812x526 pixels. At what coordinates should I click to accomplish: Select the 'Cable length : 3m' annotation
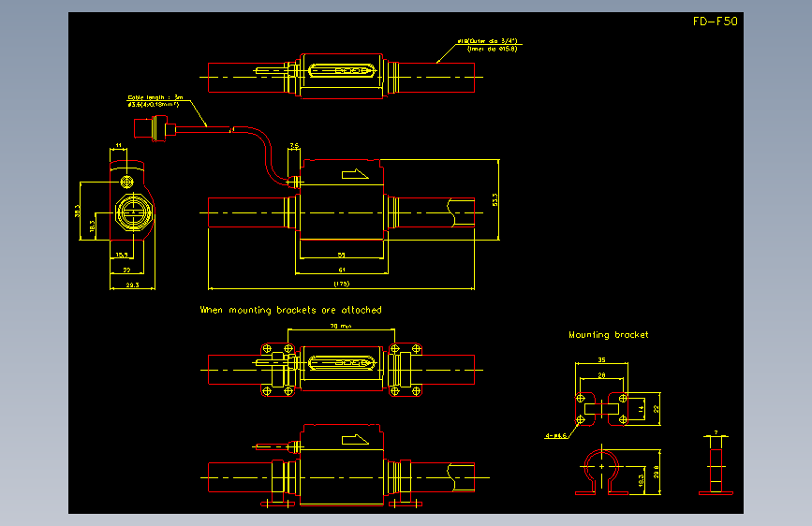pos(155,97)
